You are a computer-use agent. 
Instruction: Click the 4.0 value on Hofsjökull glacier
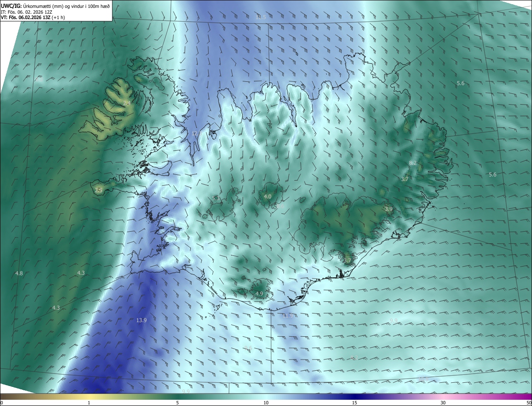tap(268, 197)
